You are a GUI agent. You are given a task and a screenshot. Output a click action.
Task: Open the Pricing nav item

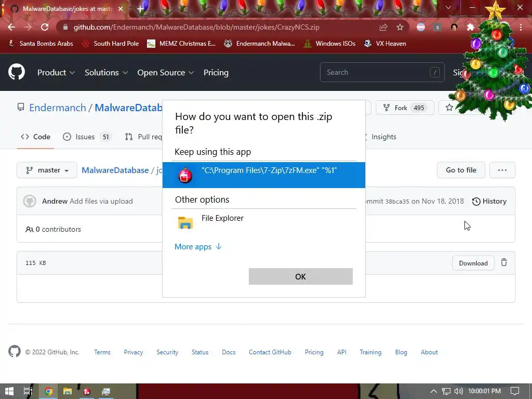click(216, 72)
